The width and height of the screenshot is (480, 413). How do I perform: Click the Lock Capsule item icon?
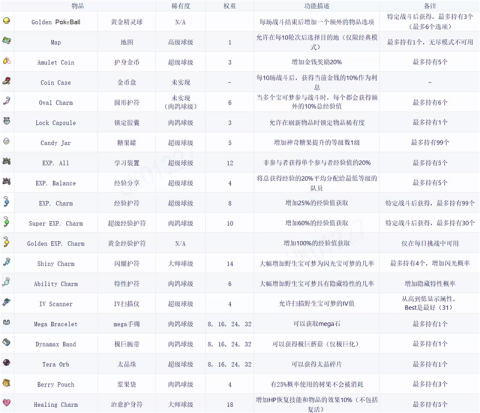coord(7,121)
